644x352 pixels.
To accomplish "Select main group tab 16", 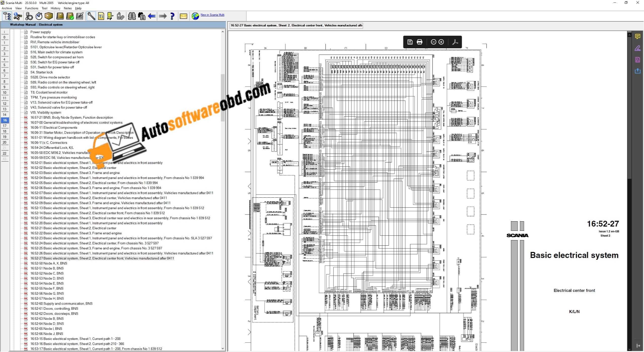I will coord(5,120).
